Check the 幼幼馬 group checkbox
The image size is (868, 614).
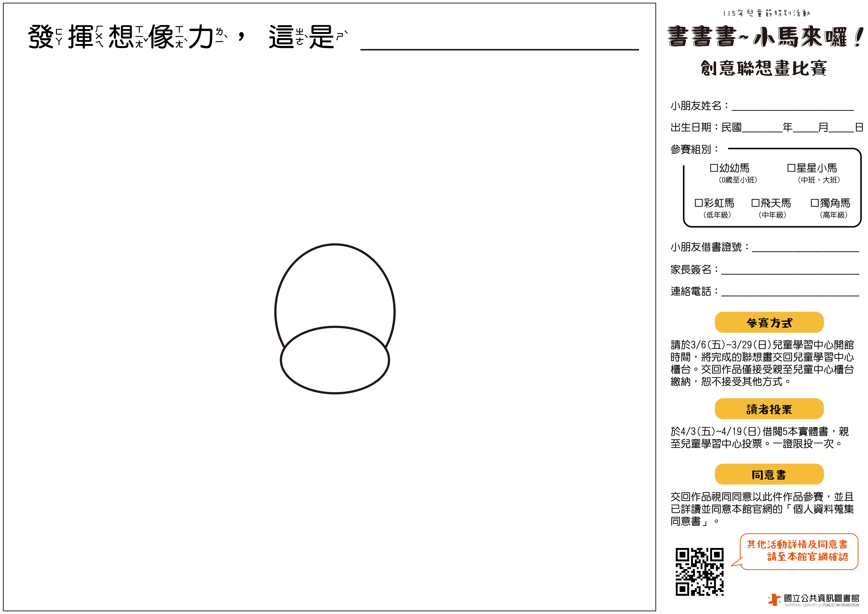714,168
